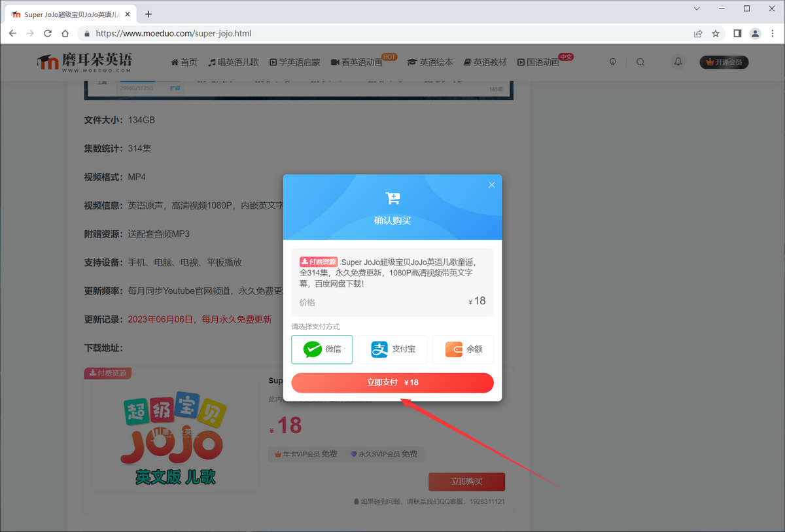
Task: Select 余额 as payment method
Action: [463, 349]
